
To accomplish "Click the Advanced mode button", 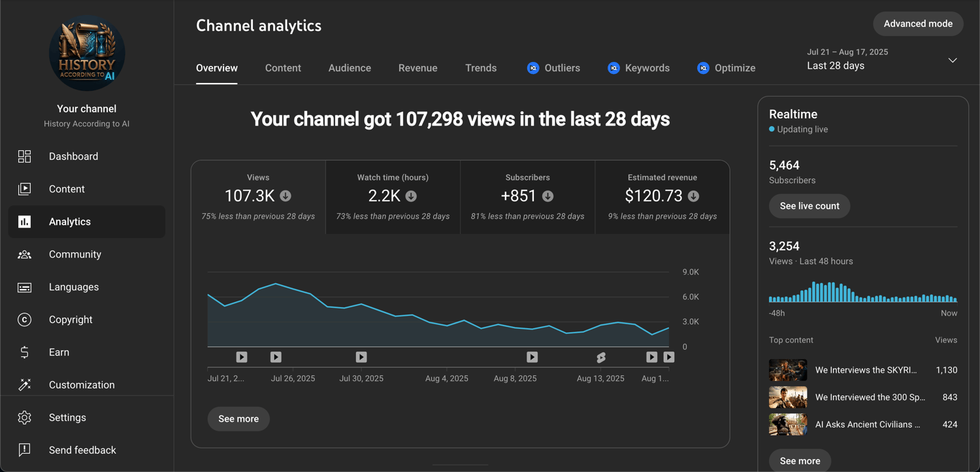I will coord(918,24).
